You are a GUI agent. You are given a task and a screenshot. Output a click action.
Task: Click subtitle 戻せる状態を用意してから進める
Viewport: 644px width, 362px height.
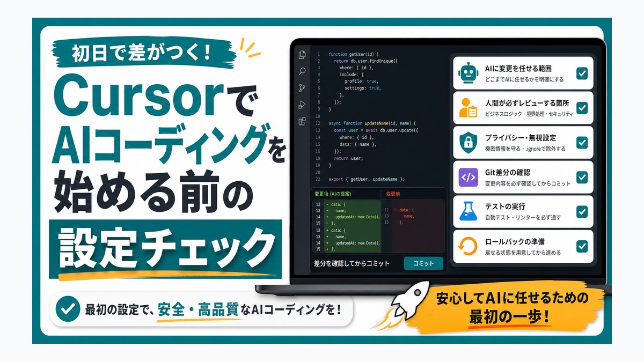522,253
